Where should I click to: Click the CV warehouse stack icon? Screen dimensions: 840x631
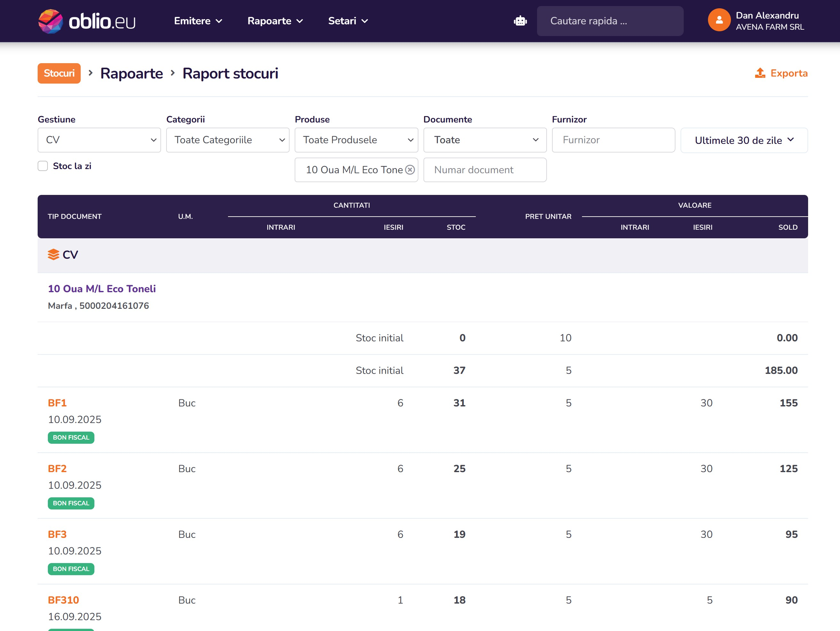tap(54, 255)
